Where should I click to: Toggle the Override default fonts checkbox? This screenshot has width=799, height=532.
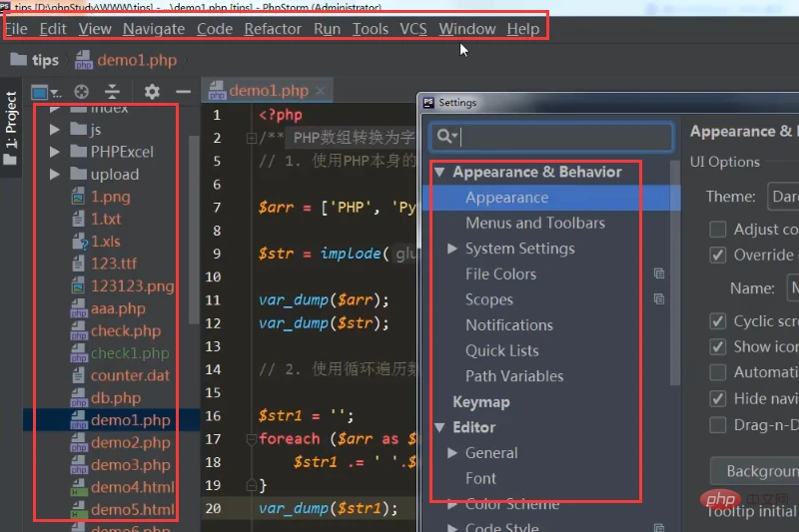pyautogui.click(x=718, y=255)
